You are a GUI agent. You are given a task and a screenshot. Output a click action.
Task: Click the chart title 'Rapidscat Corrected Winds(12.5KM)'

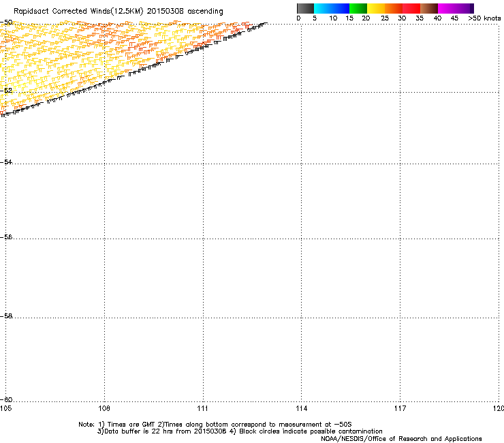click(78, 12)
